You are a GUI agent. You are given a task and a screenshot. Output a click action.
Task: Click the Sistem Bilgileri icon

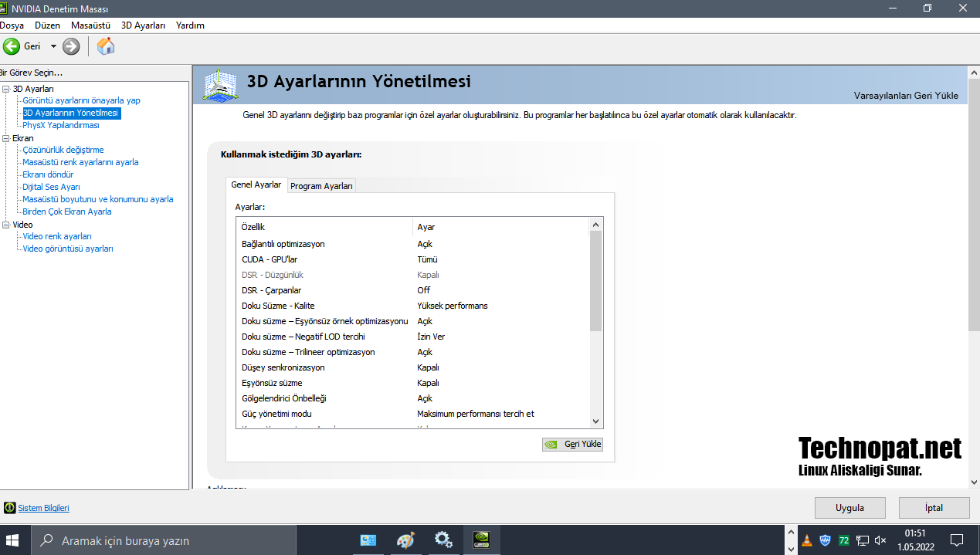tap(9, 508)
